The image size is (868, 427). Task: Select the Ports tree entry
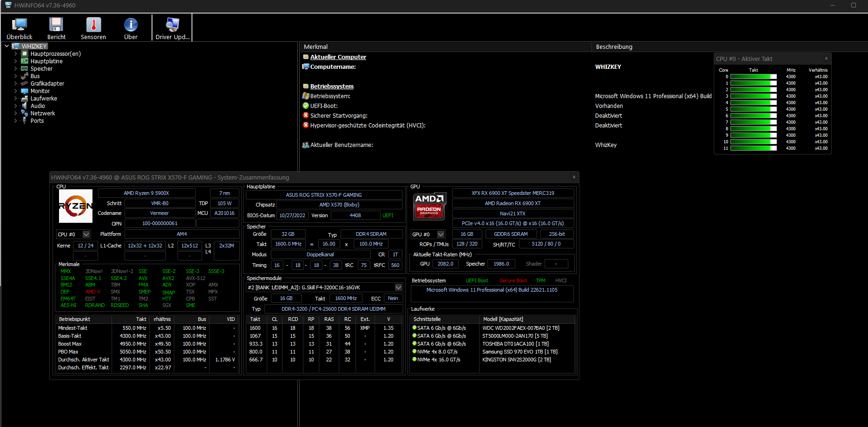[x=37, y=120]
